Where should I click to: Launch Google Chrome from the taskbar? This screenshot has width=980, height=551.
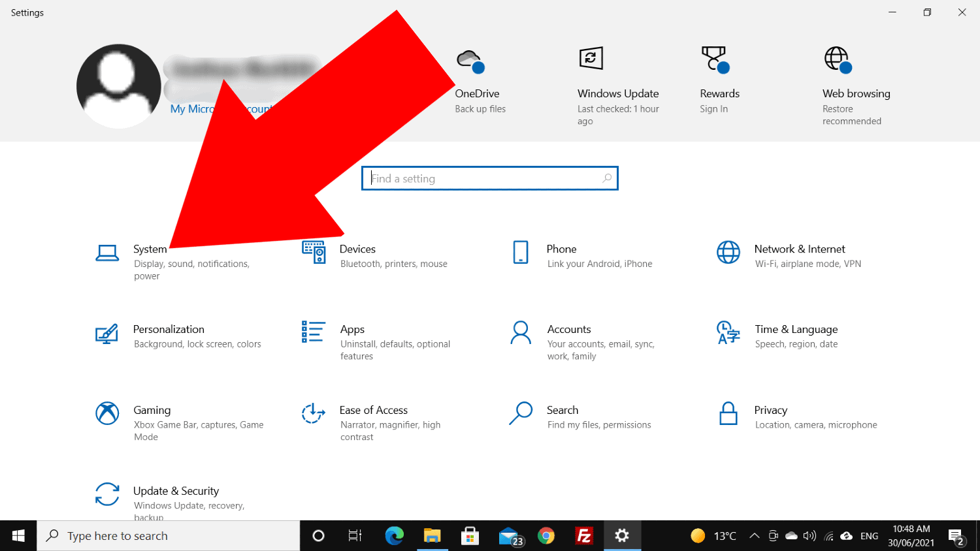point(546,536)
